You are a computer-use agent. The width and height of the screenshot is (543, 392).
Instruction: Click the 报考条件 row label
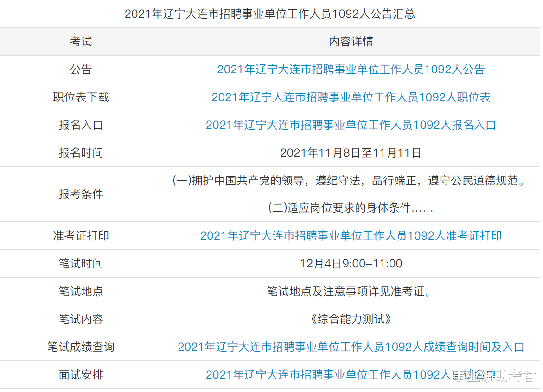(x=81, y=194)
